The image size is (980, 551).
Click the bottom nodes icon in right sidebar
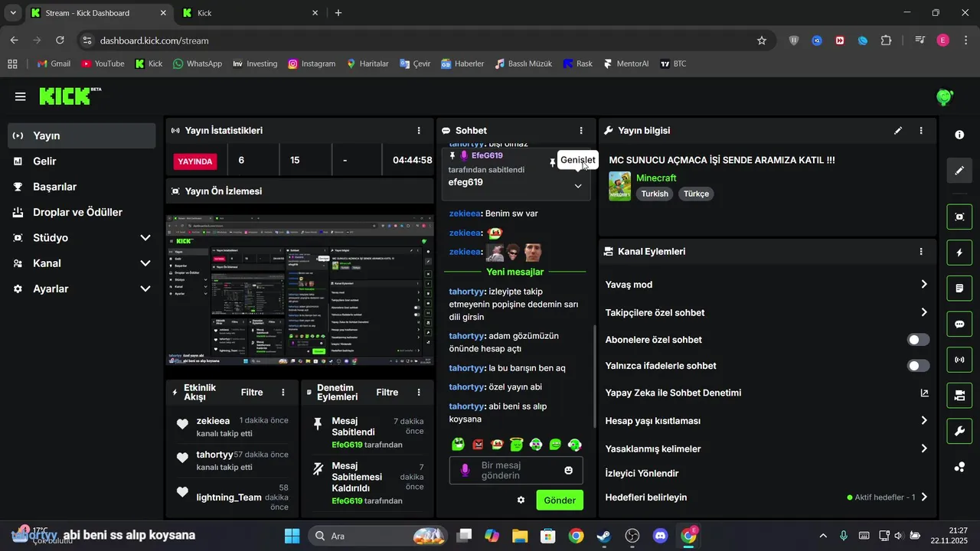[959, 467]
